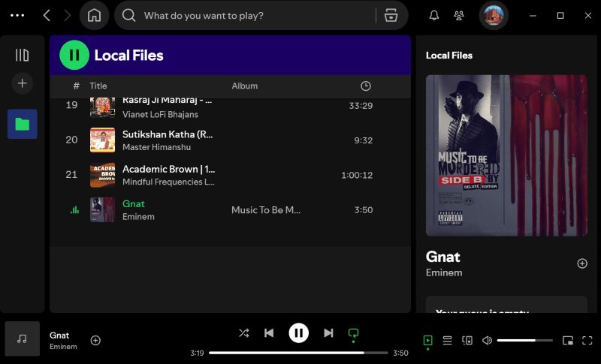Select the playing track Gnat row title
601x364 pixels.
click(x=134, y=203)
